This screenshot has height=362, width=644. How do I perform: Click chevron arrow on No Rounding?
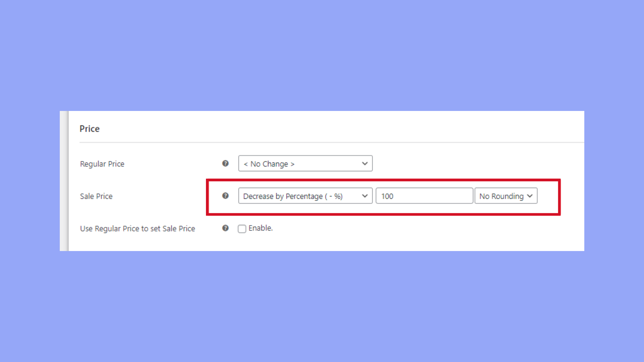coord(530,196)
